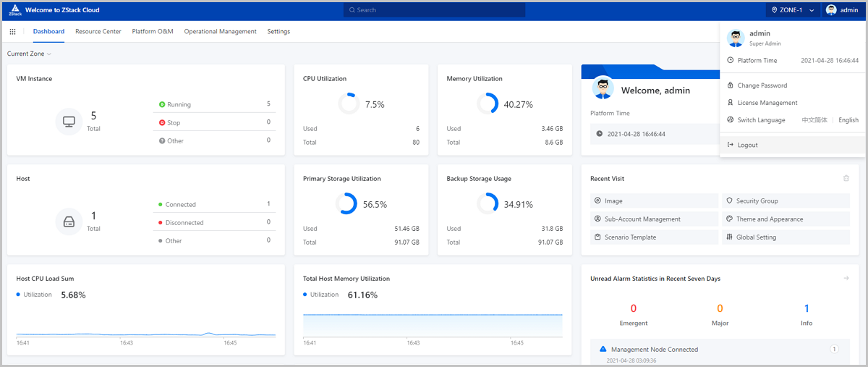Click the trash icon in Recent Visit
Viewport: 868px width, 367px height.
point(846,178)
